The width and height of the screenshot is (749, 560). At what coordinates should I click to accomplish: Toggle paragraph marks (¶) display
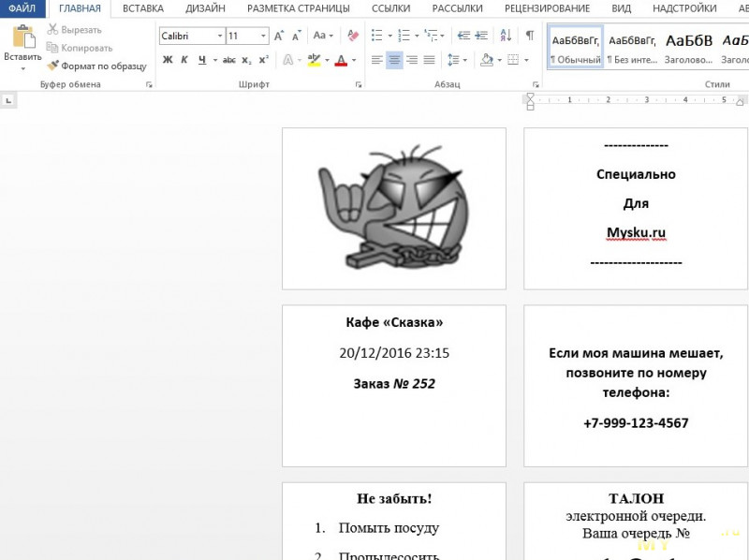(x=530, y=36)
